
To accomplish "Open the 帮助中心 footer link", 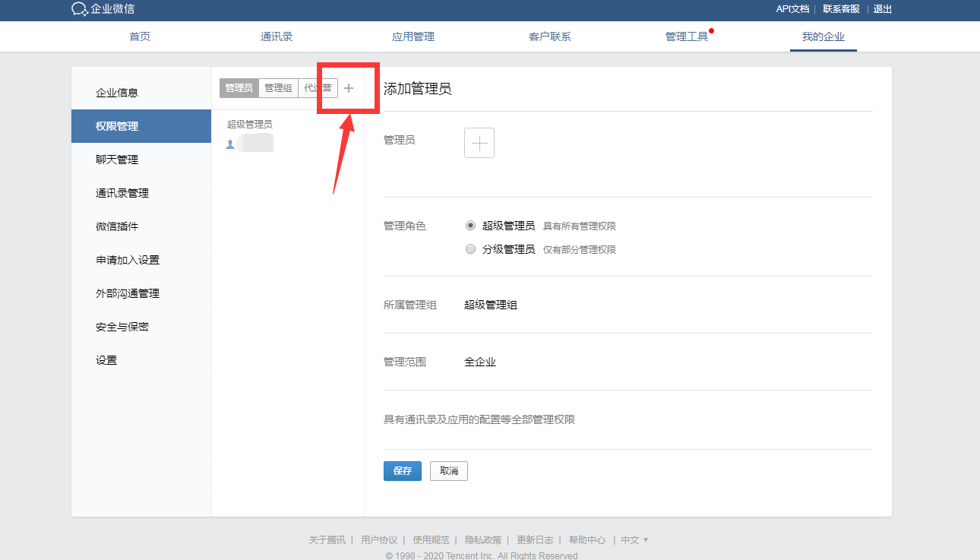I will [587, 540].
